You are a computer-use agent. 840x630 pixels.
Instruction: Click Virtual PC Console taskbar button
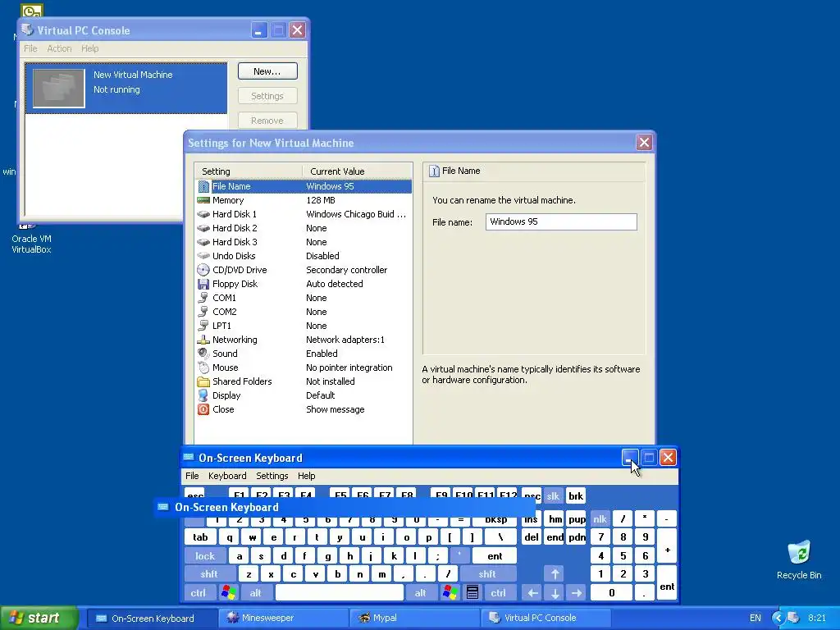pyautogui.click(x=546, y=618)
